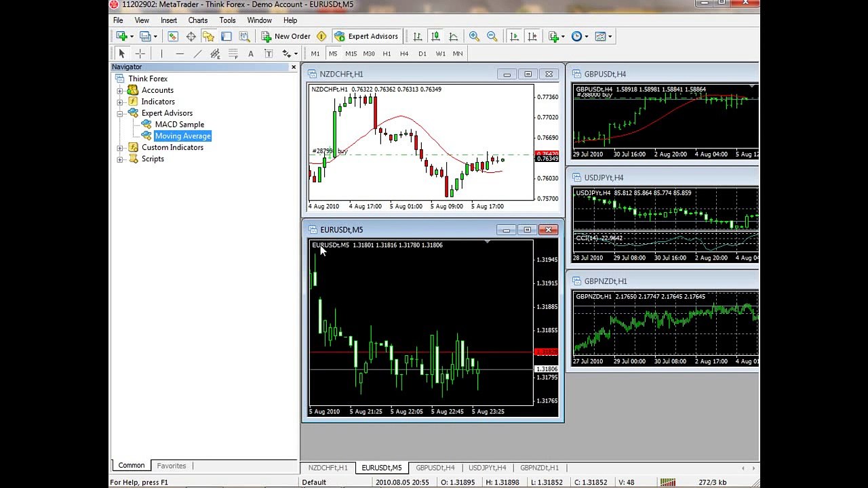Open the Market Watch window icon
Viewport: 868px width, 488px height.
(173, 37)
